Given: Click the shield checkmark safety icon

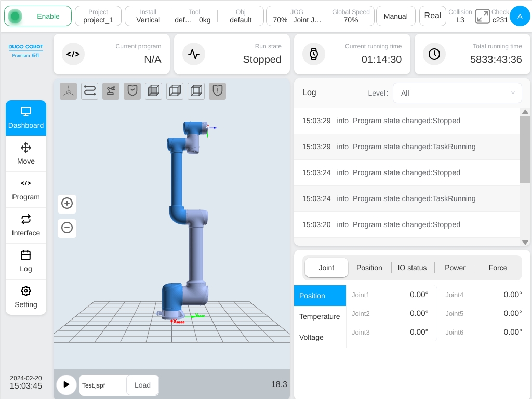Looking at the screenshot, I should point(132,91).
